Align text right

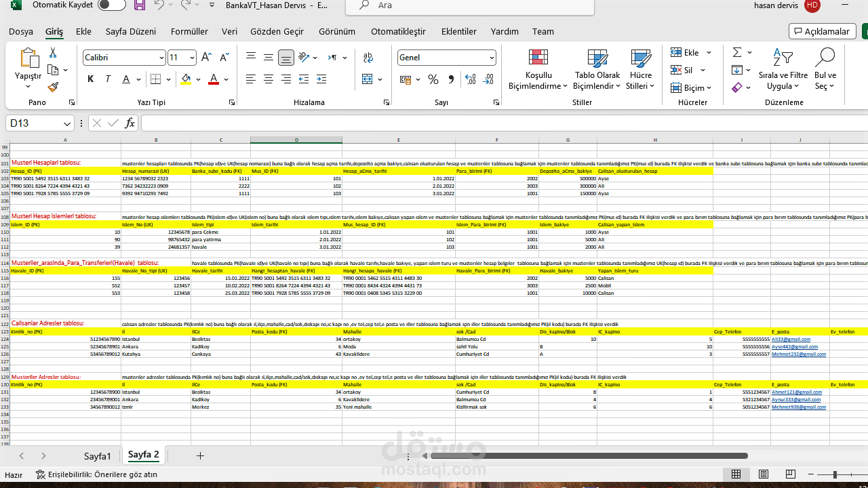point(286,79)
